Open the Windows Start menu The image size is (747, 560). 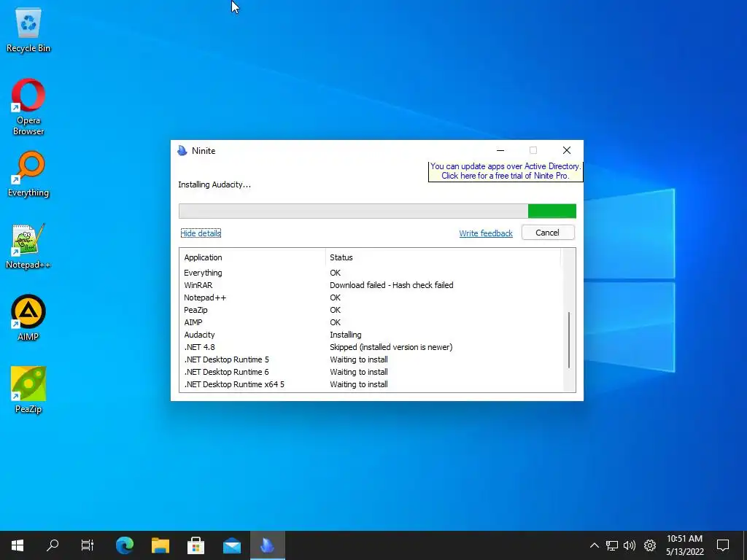[18, 545]
